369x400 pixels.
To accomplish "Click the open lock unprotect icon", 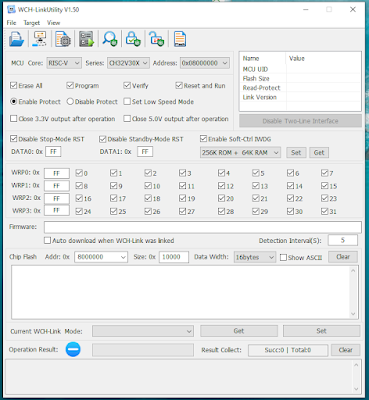I will [156, 39].
